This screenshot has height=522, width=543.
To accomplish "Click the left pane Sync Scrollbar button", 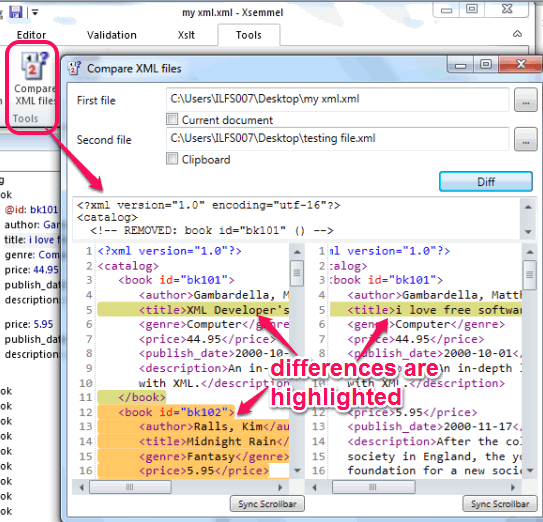I will coord(267,504).
